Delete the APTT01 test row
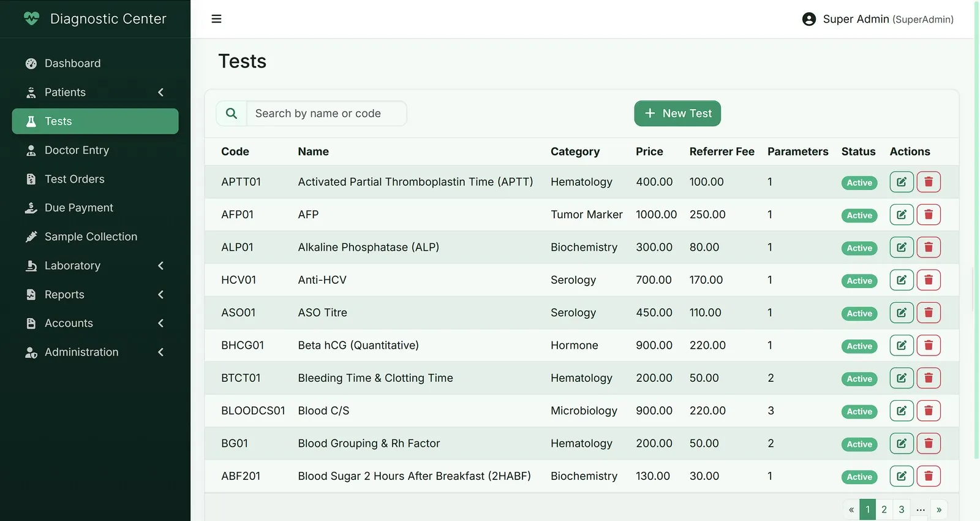980x521 pixels. [x=929, y=182]
